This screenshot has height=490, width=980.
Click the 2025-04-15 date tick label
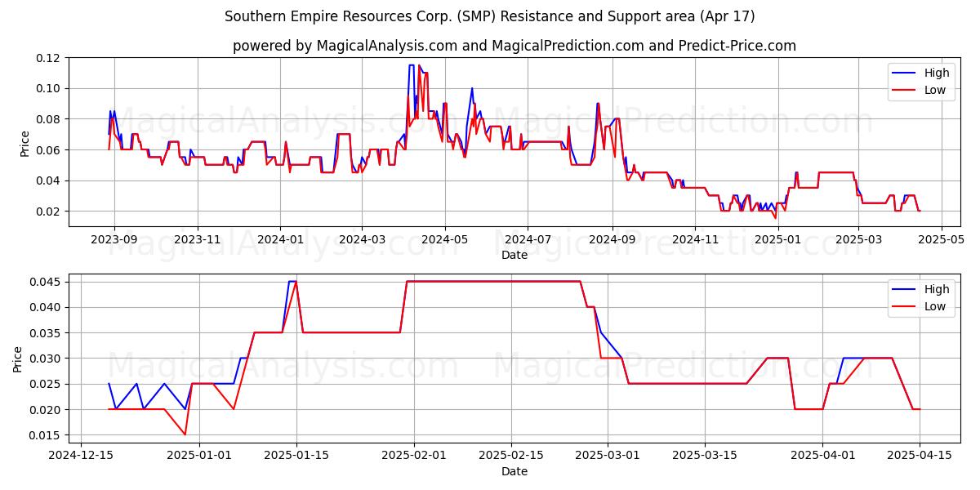[920, 456]
